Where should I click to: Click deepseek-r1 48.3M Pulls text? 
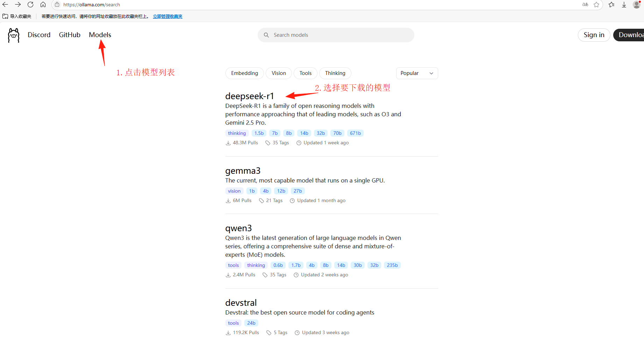coord(245,143)
